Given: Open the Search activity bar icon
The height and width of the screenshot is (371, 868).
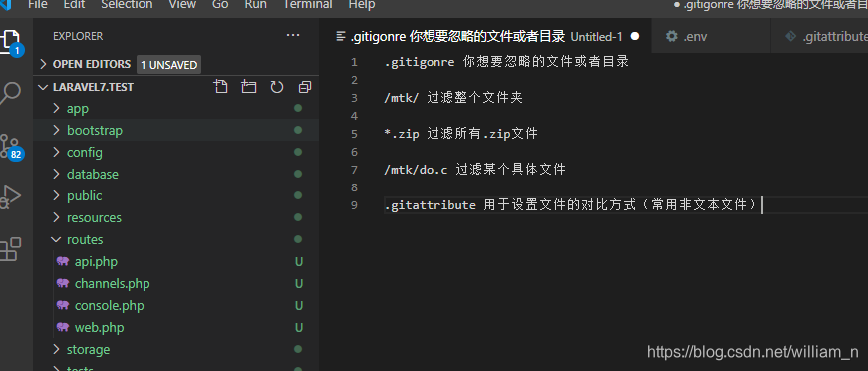Looking at the screenshot, I should 10,93.
